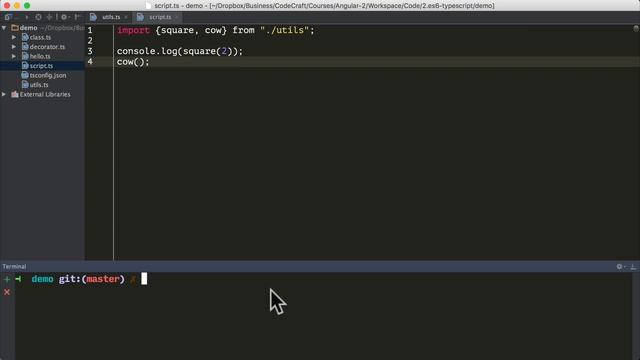Close the utils.ts tab

tap(126, 17)
